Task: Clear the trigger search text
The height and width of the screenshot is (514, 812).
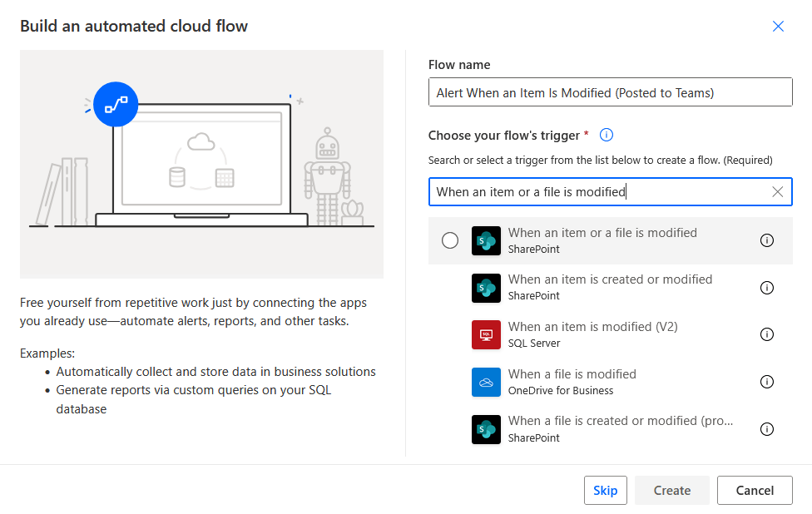Action: (x=777, y=192)
